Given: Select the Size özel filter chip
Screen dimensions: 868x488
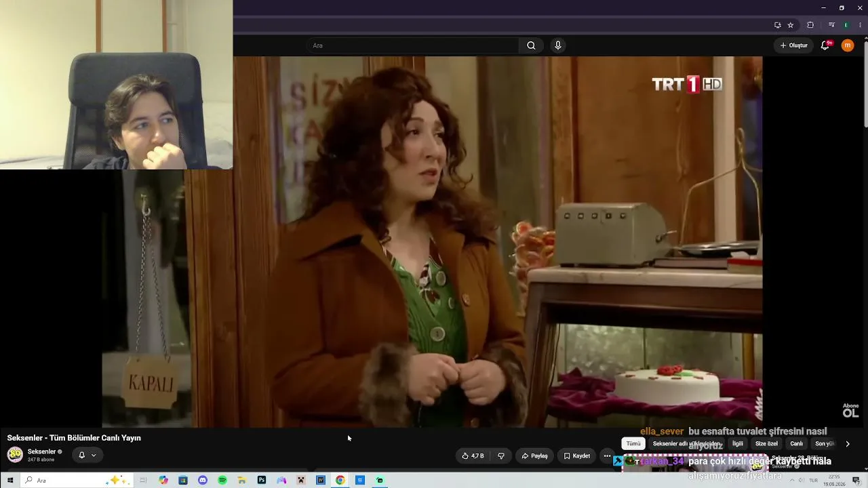Looking at the screenshot, I should coord(767,444).
